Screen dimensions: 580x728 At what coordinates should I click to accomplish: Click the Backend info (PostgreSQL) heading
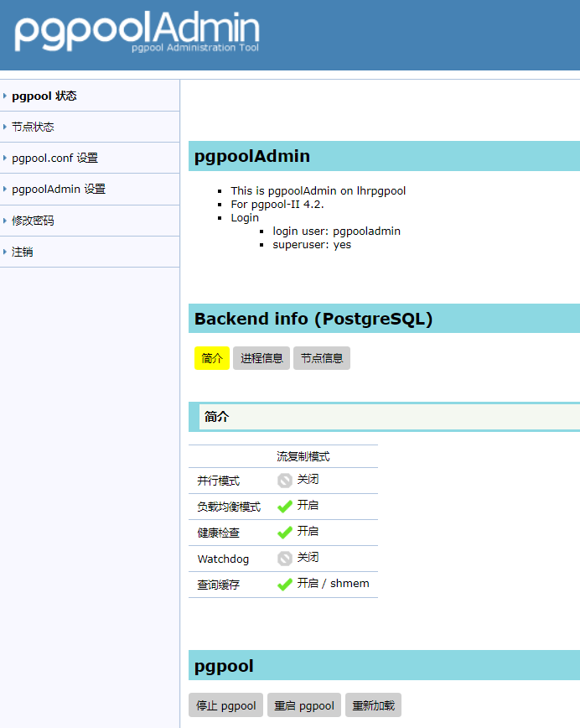[x=384, y=319]
